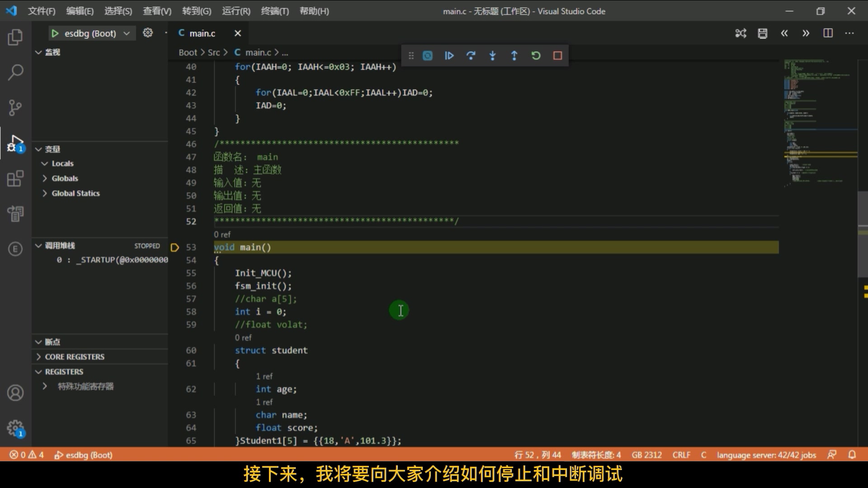The image size is (868, 488).
Task: Open launch.json gear icon
Action: click(x=148, y=33)
